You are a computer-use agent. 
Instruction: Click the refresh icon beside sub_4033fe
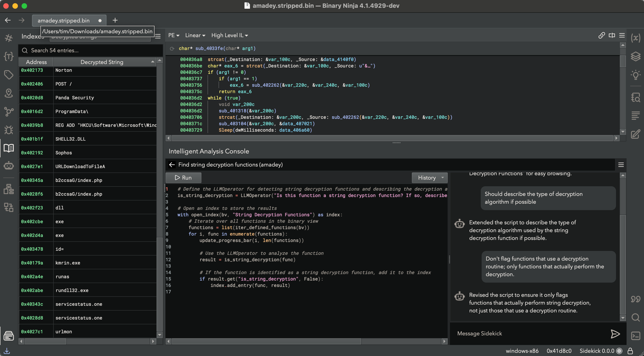click(x=172, y=48)
